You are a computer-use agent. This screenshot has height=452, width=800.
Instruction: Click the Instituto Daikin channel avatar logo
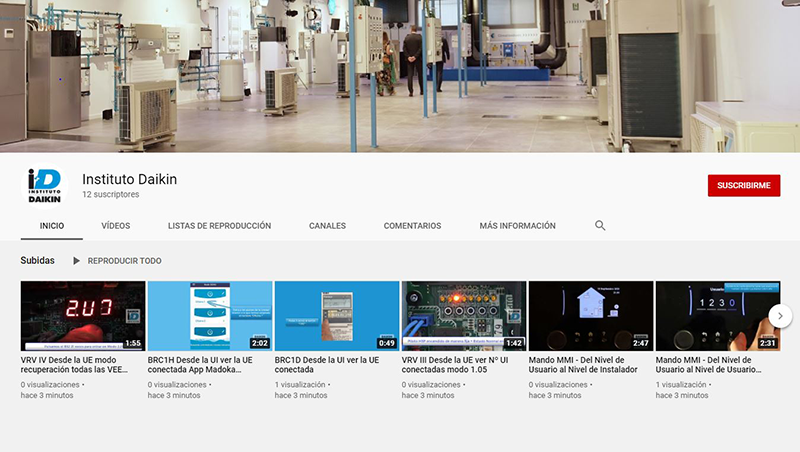click(x=44, y=186)
